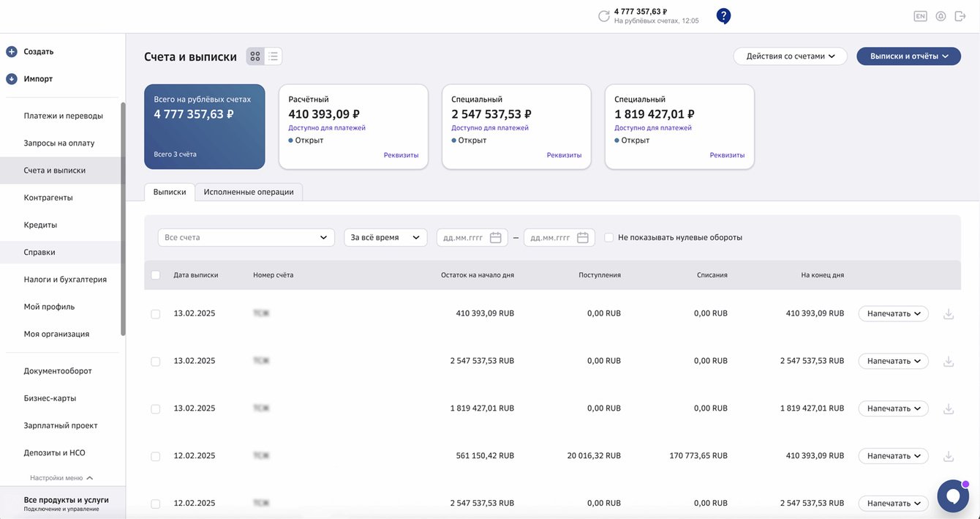Select the tile grid view icon
Image resolution: width=980 pixels, height=519 pixels.
pyautogui.click(x=255, y=56)
